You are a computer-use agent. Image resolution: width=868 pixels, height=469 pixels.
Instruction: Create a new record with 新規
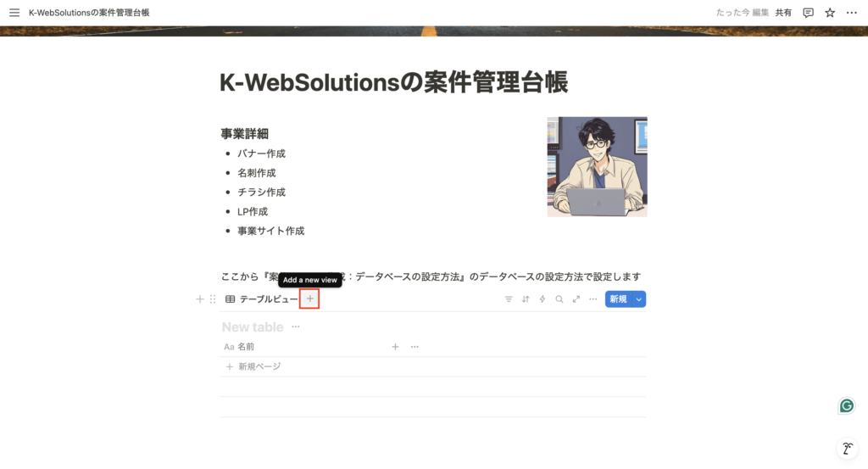tap(618, 299)
